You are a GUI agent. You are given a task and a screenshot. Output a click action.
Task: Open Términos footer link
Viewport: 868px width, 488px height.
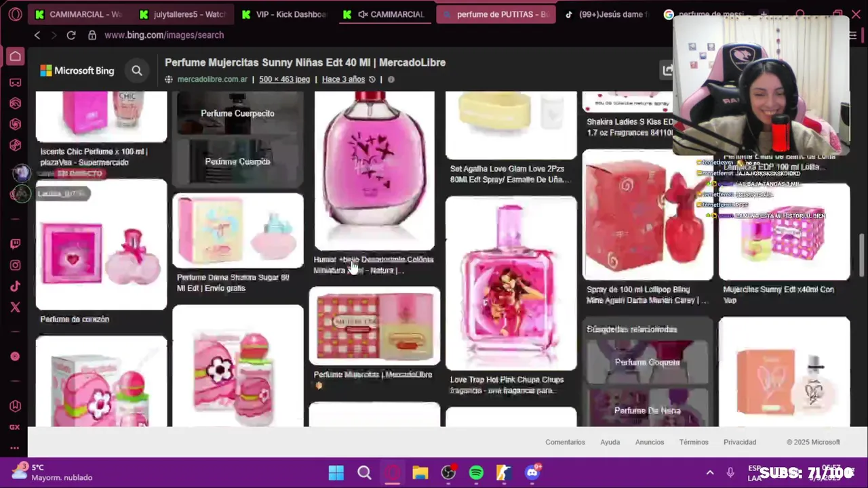[694, 442]
